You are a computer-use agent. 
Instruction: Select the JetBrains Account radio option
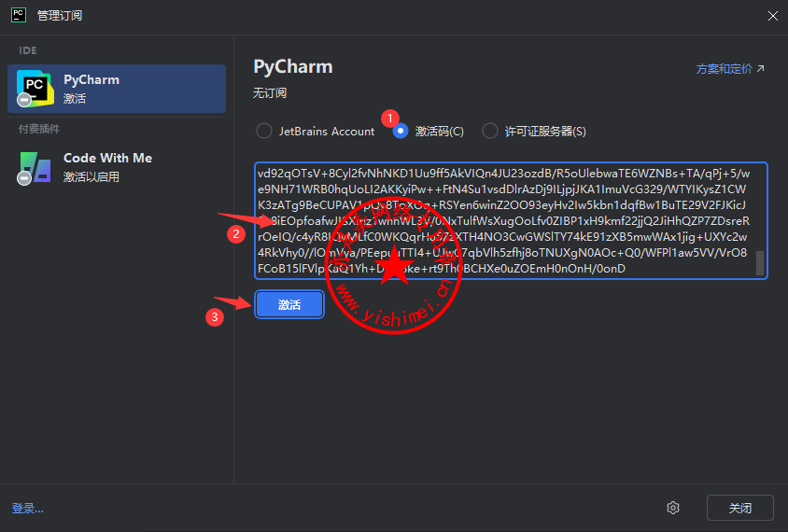click(264, 132)
